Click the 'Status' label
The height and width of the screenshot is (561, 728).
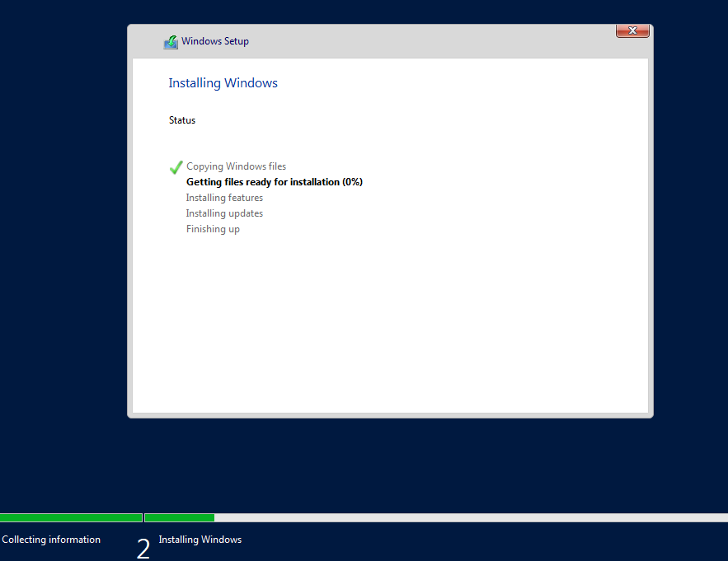182,120
